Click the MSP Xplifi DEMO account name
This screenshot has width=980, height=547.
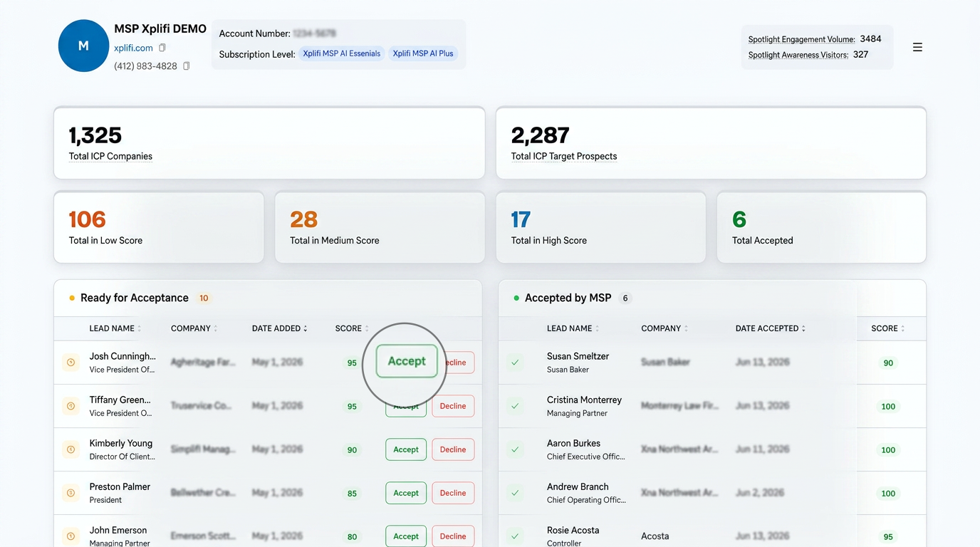pos(160,29)
